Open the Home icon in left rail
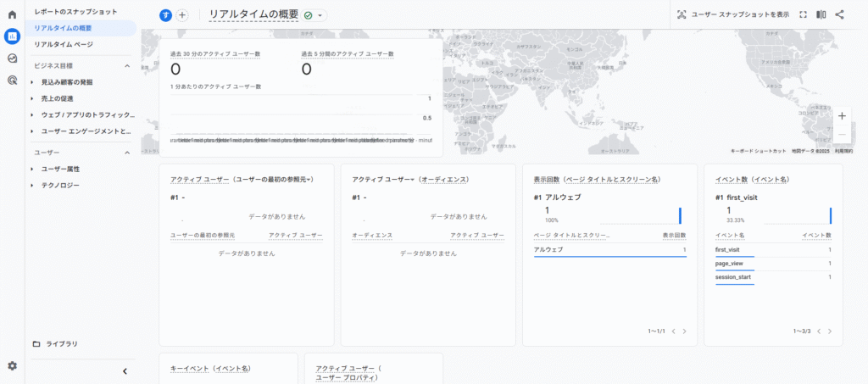 tap(12, 14)
